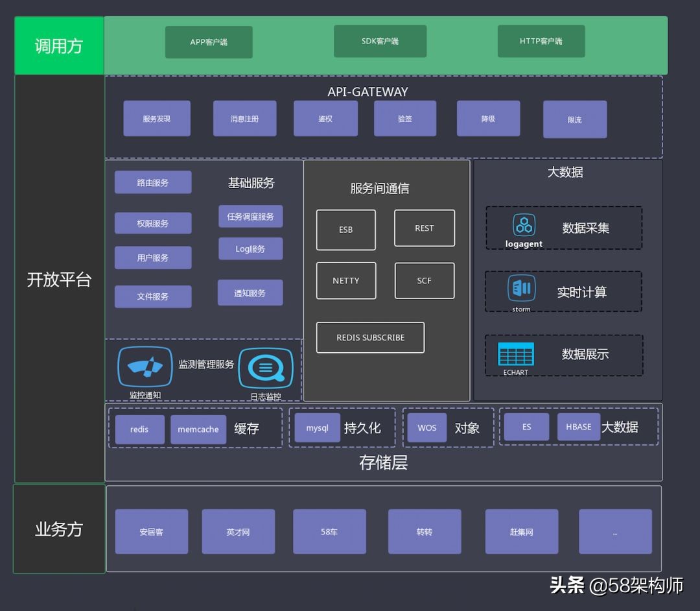Toggle the 限流 rate limiting block
The image size is (700, 611).
click(574, 119)
